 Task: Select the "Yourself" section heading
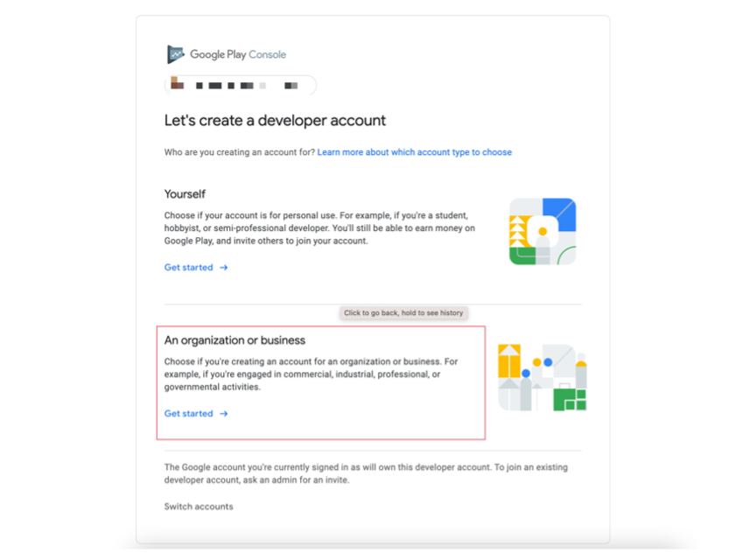(185, 194)
